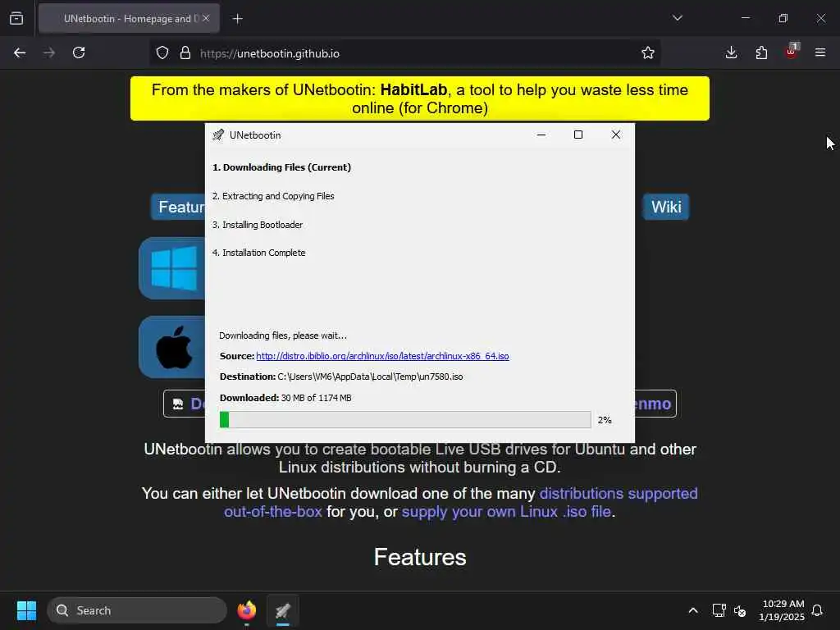Viewport: 840px width, 630px height.
Task: Open the Wiki navigation button
Action: tap(666, 207)
